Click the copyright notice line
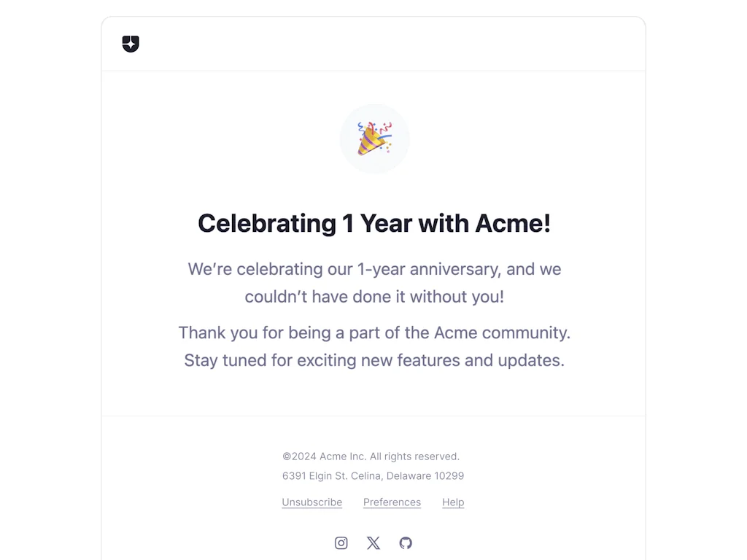This screenshot has width=747, height=560. click(x=371, y=456)
